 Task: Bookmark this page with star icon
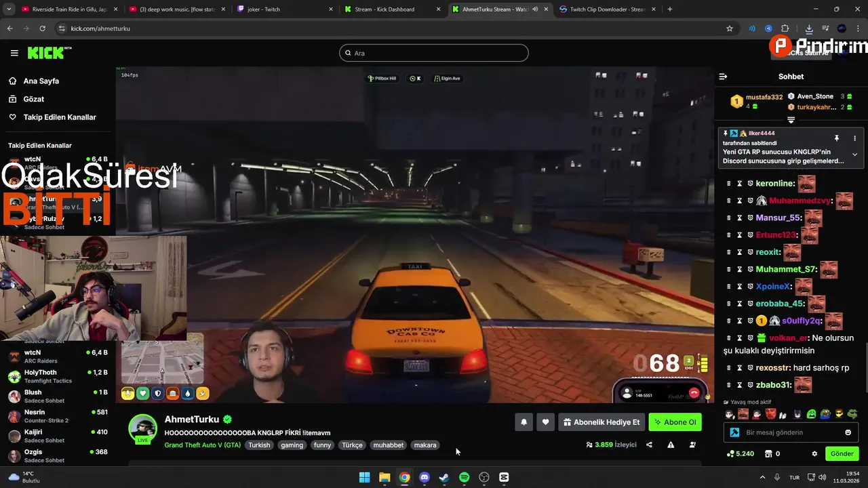point(730,28)
